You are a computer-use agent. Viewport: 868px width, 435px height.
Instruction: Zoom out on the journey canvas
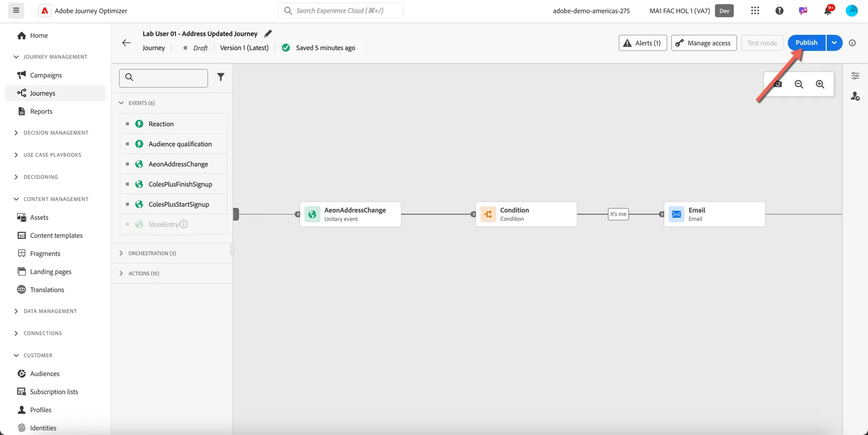tap(799, 84)
